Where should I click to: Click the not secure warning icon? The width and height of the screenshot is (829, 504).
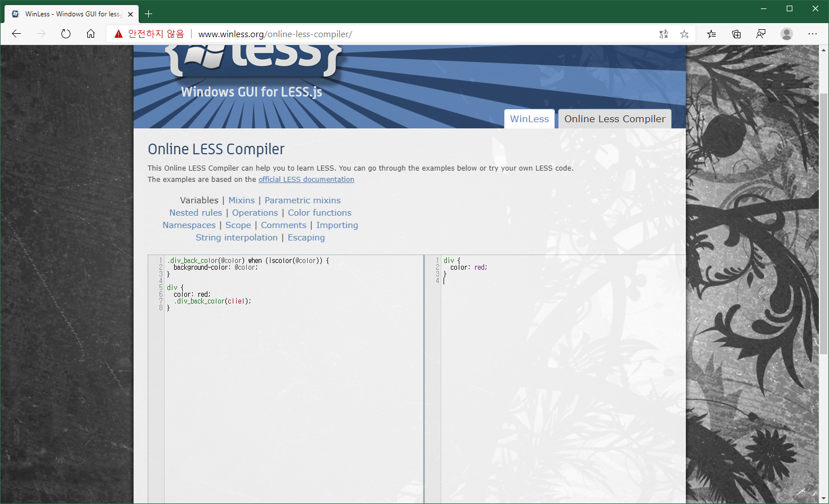(118, 34)
